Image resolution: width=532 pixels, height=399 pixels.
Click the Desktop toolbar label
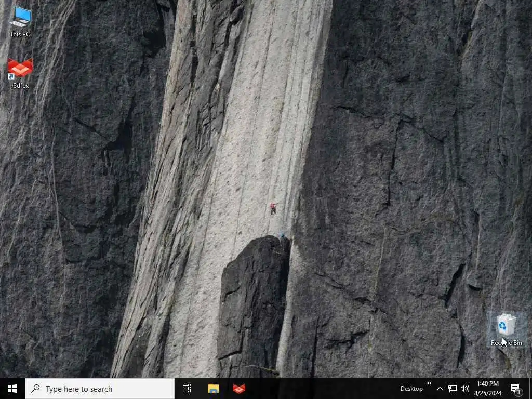coord(411,389)
